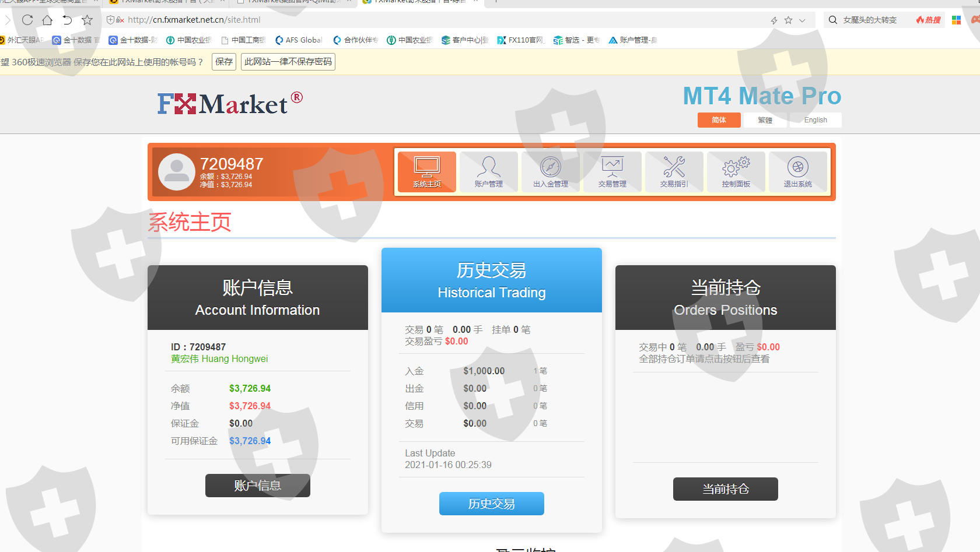Click the 入金 amount $1,000.00
980x552 pixels.
click(484, 371)
